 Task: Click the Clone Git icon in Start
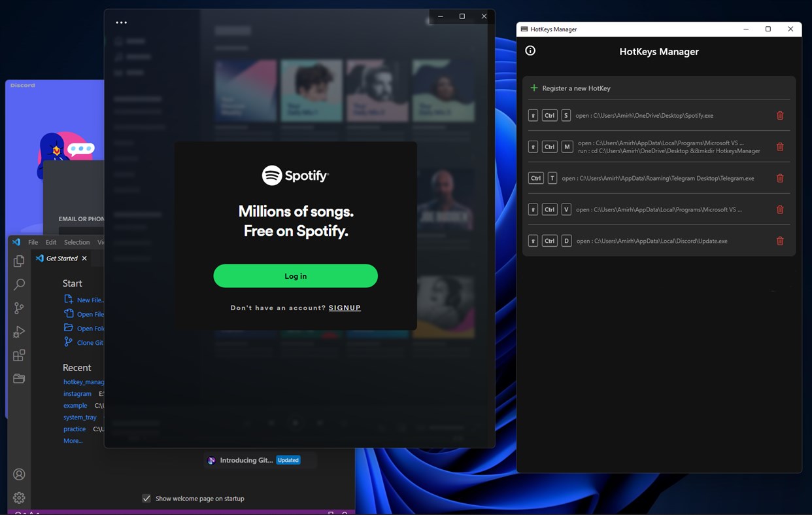69,342
